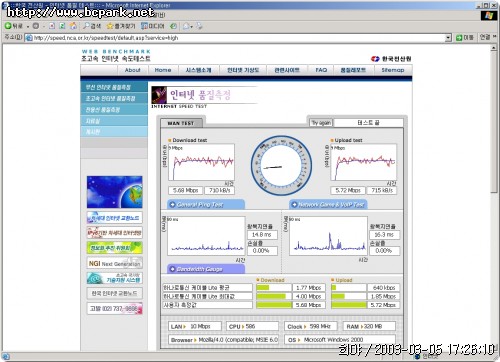
Task: Click the 640 kbps average upload value
Action: click(384, 287)
